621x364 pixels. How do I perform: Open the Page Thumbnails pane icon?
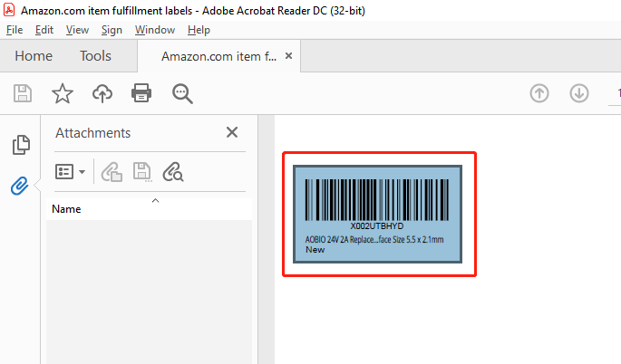21,145
